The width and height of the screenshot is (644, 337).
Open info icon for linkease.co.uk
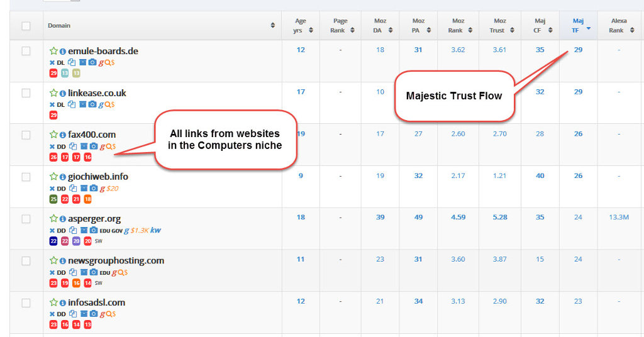62,93
